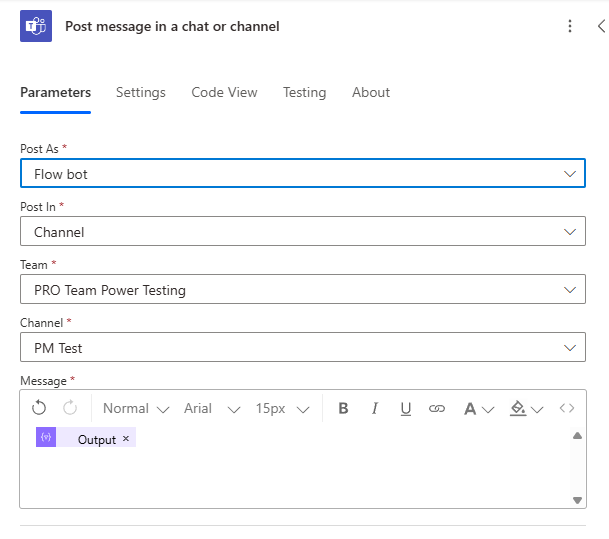
Task: Click the Output dynamic content token icon
Action: pyautogui.click(x=46, y=437)
